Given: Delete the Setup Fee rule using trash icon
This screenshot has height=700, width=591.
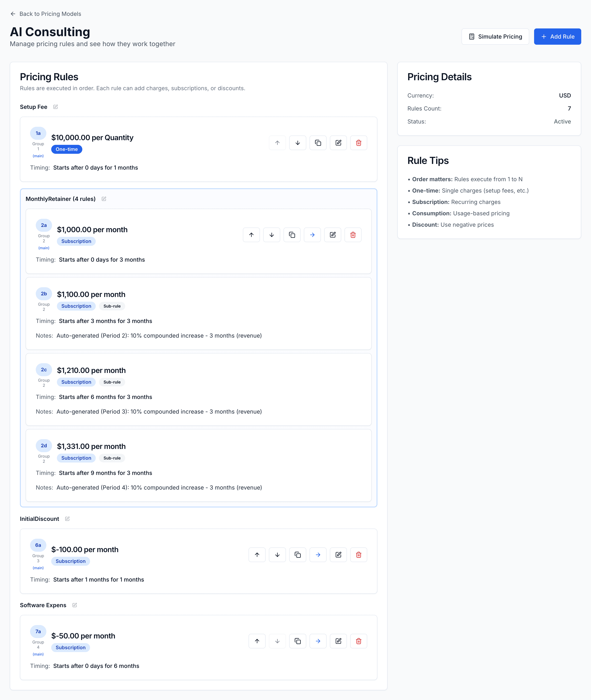Looking at the screenshot, I should point(359,143).
